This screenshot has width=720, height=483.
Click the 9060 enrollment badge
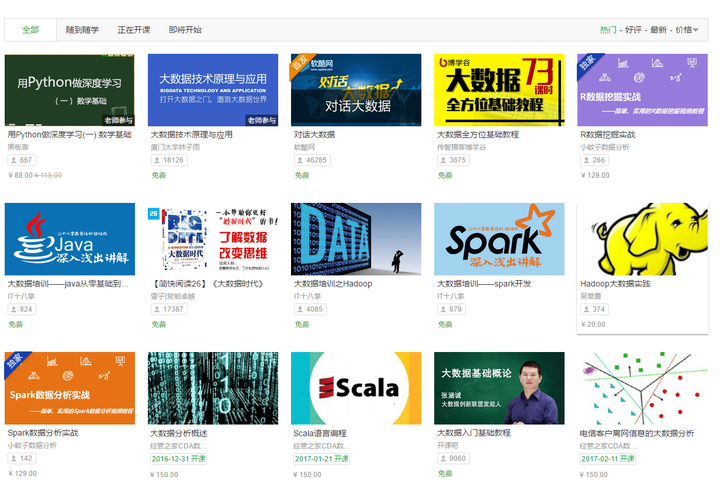point(453,458)
